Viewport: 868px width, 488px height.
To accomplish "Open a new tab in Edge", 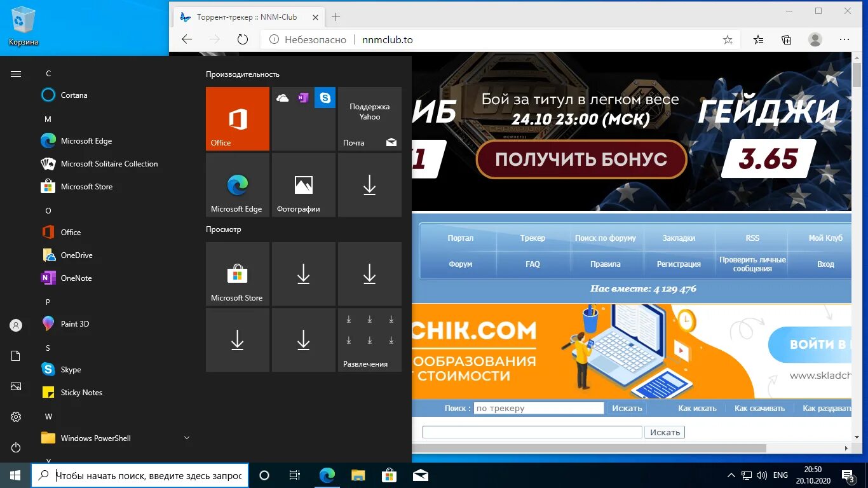I will coord(336,17).
